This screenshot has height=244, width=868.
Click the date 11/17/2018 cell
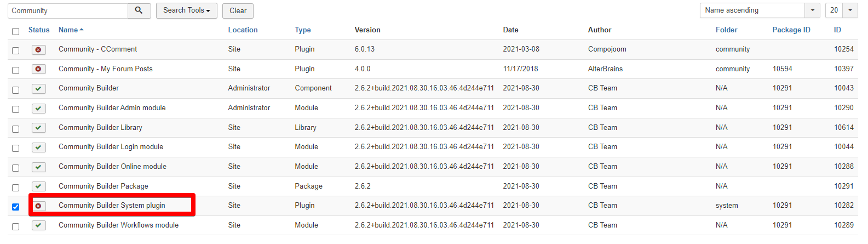click(520, 69)
